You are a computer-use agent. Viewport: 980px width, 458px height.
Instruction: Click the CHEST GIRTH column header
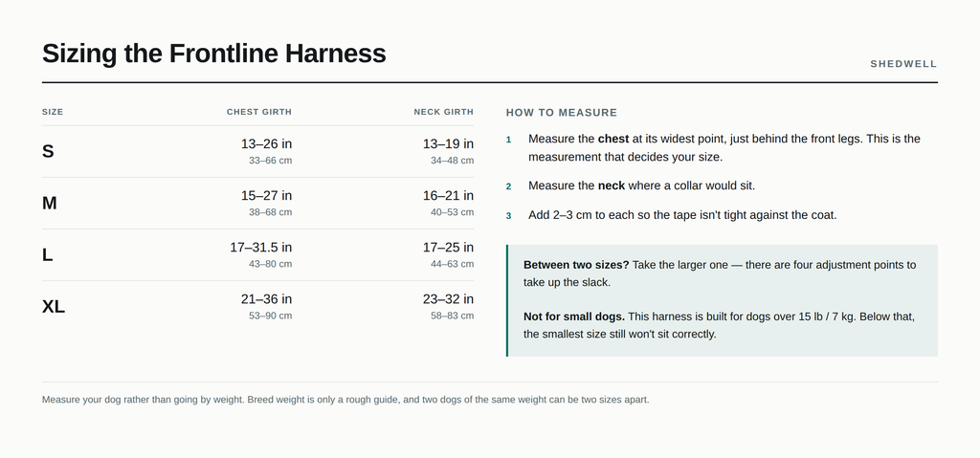pyautogui.click(x=258, y=112)
